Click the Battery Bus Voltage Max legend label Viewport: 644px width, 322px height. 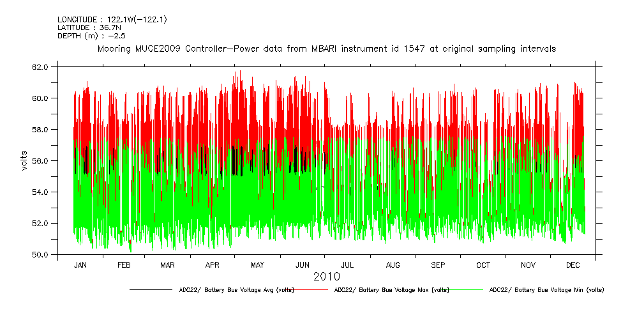[x=391, y=290]
